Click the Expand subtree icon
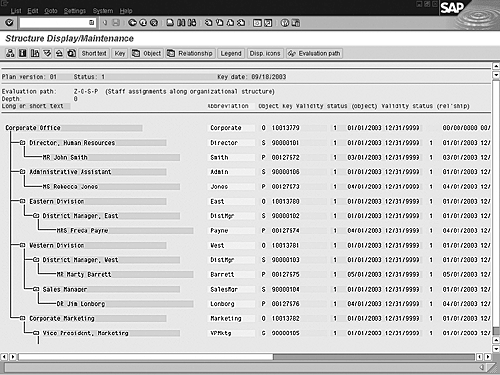Viewport: 500px width, 375px height. point(47,53)
